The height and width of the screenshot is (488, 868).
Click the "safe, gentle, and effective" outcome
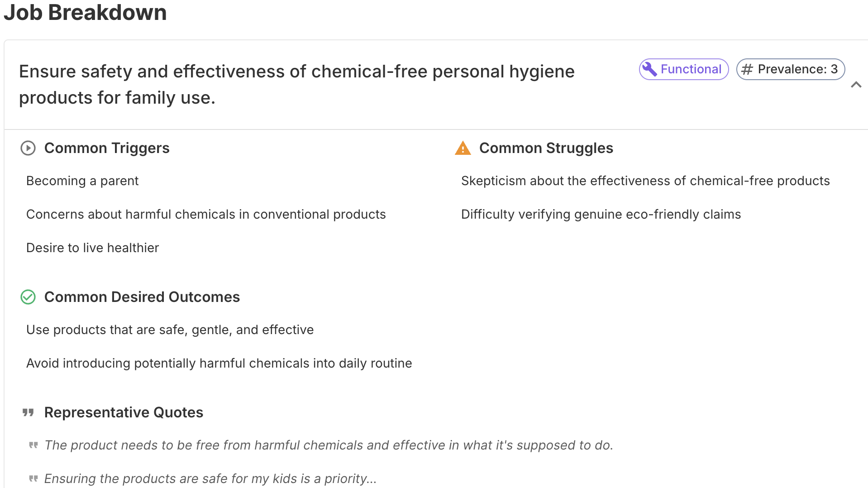[170, 330]
